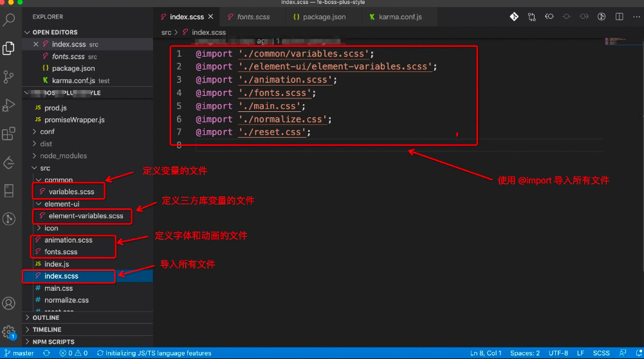644x359 pixels.
Task: Click the synchronize changes icon in status bar
Action: (x=46, y=353)
